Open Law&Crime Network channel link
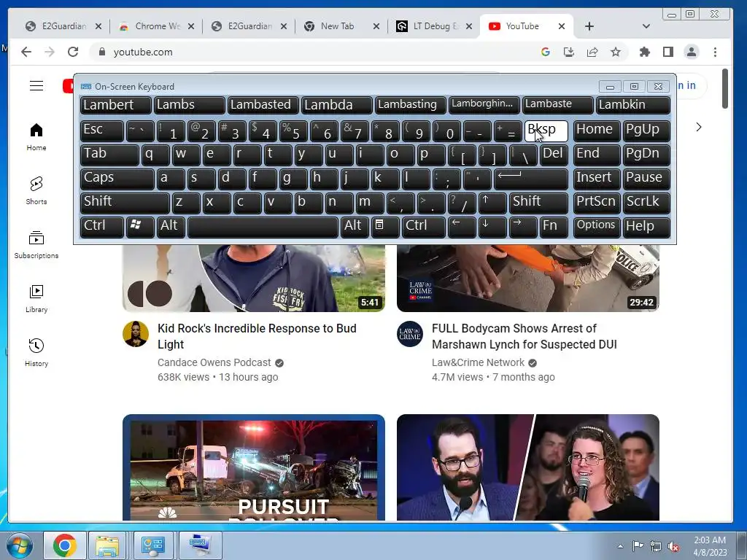 coord(478,362)
